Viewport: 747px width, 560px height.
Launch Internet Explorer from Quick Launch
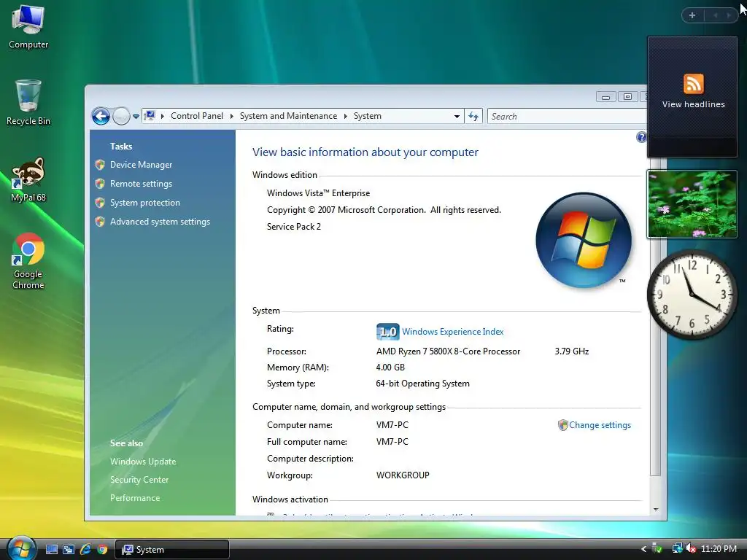coord(85,550)
